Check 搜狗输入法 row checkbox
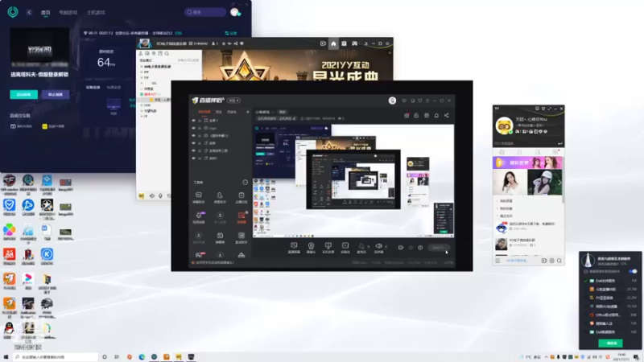Screen dimensions: 644x362 coord(586,323)
